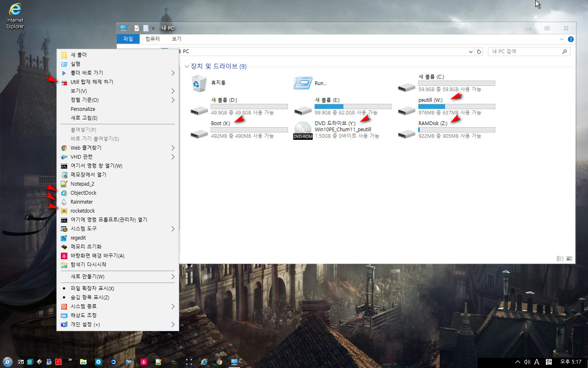Launch 7z from the taskbar
588x368 pixels.
pyautogui.click(x=21, y=362)
